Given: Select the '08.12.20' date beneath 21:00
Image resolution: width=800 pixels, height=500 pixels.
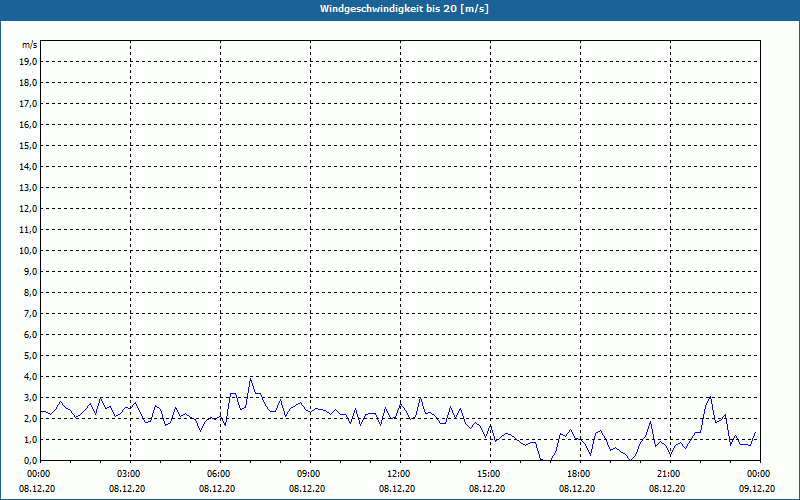Looking at the screenshot, I should coord(667,488).
